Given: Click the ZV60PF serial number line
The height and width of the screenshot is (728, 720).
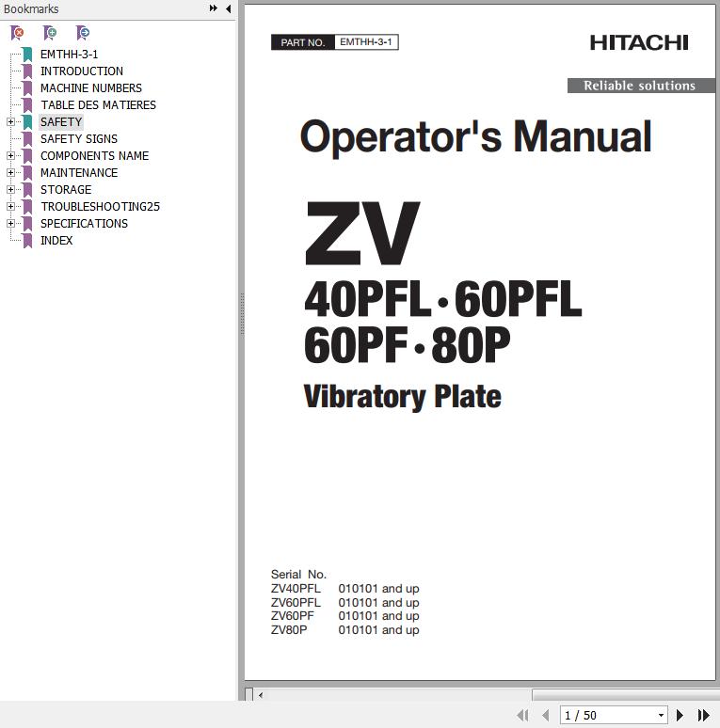Looking at the screenshot, I should 345,616.
